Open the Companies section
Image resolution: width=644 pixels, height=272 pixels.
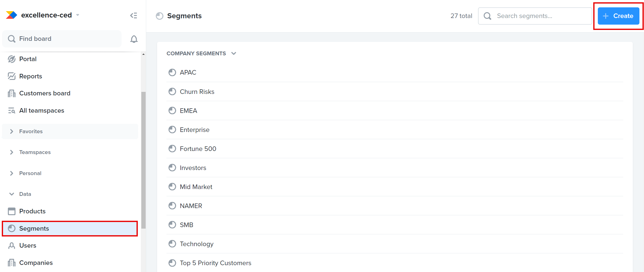click(36, 263)
